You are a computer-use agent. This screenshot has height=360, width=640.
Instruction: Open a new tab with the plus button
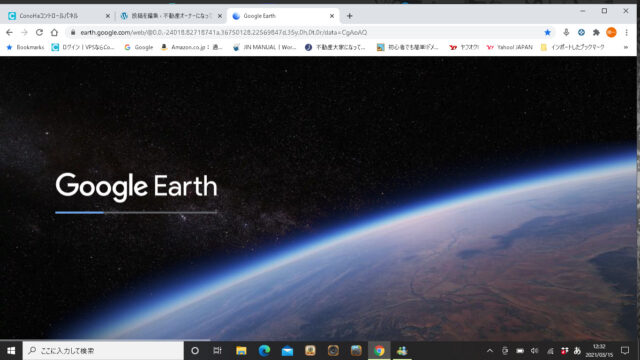(x=349, y=16)
